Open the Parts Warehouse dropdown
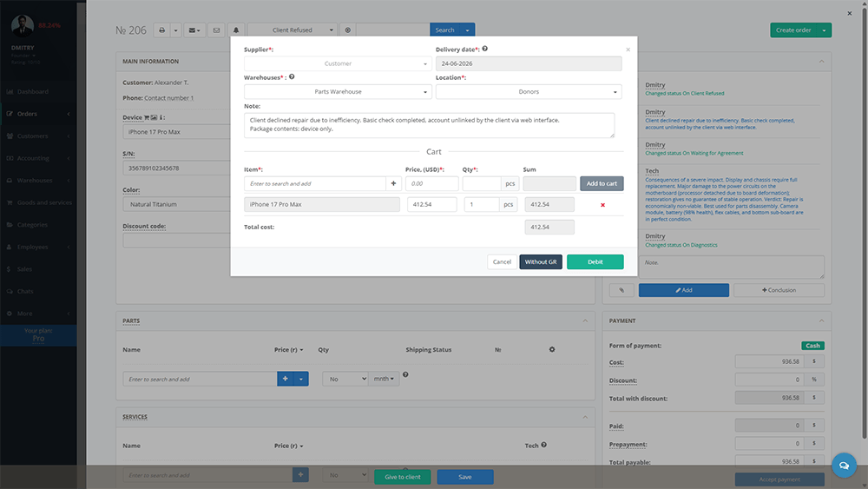Image resolution: width=868 pixels, height=489 pixels. coord(338,92)
